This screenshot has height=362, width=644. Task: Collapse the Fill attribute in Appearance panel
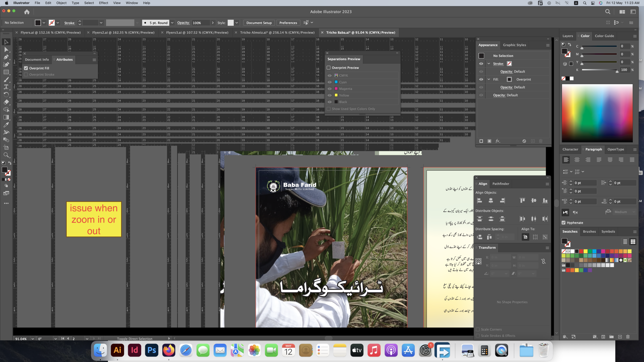click(489, 79)
